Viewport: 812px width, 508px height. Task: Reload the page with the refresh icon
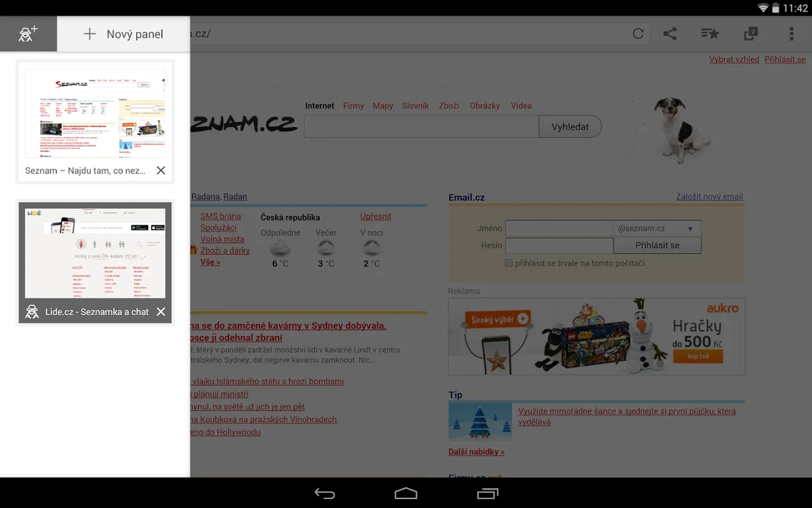tap(638, 34)
